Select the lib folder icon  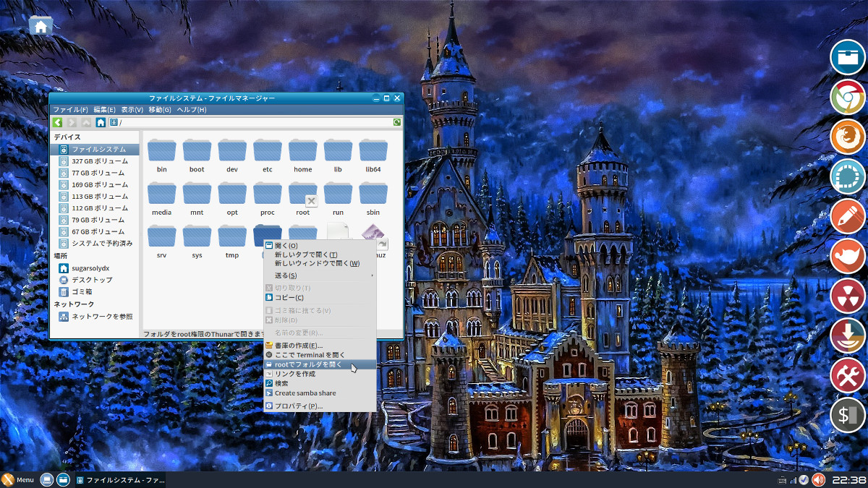coord(338,150)
